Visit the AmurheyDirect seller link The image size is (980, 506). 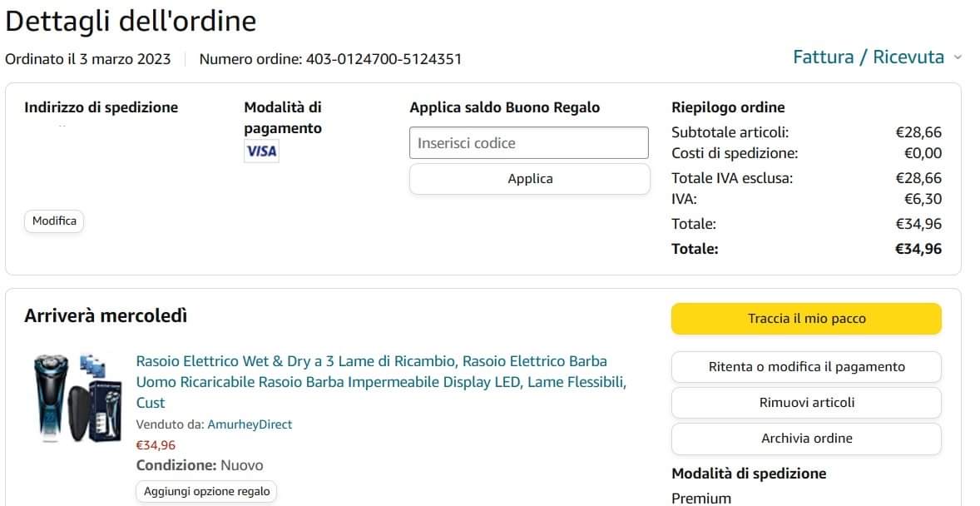(x=250, y=424)
